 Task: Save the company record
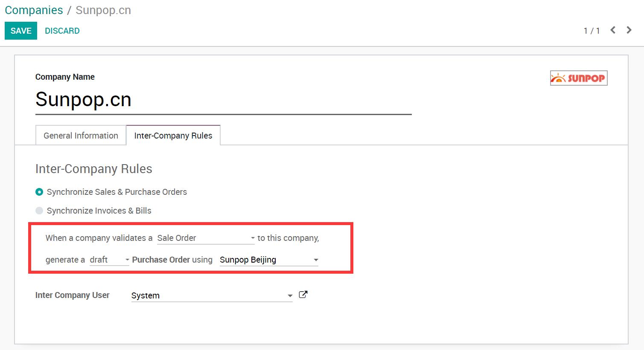21,31
